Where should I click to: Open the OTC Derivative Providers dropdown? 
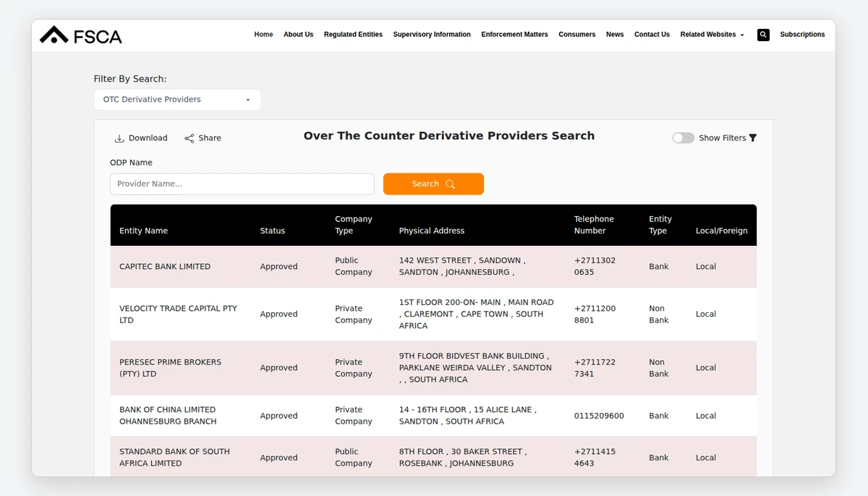click(177, 100)
